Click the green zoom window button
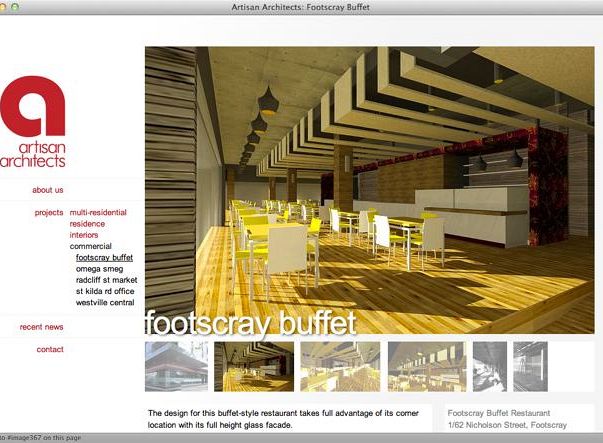 click(x=15, y=7)
